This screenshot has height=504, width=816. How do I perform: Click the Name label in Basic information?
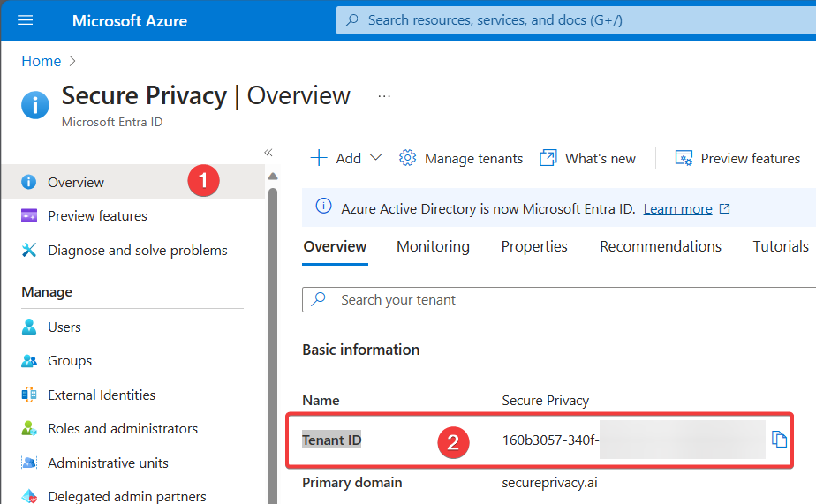point(321,401)
